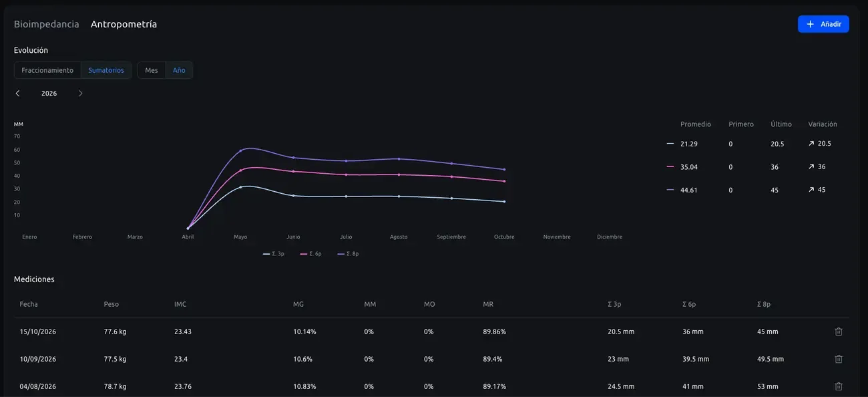
Task: Go to previous year with left chevron
Action: [x=18, y=94]
